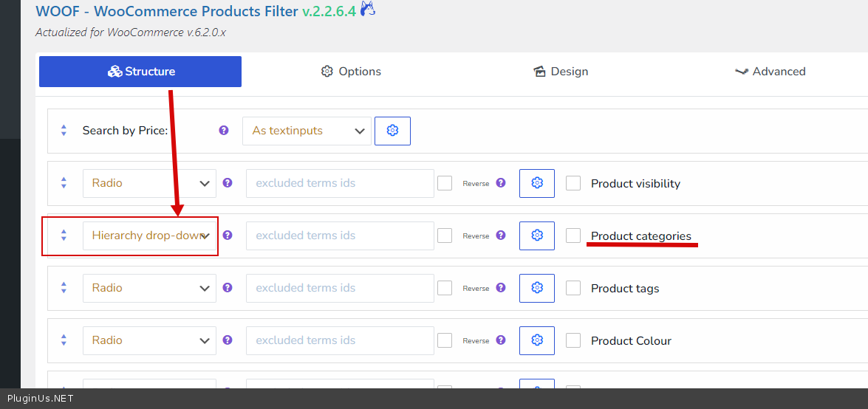Open the 'As textinputs' price dropdown
Viewport: 868px width, 409px height.
(307, 131)
